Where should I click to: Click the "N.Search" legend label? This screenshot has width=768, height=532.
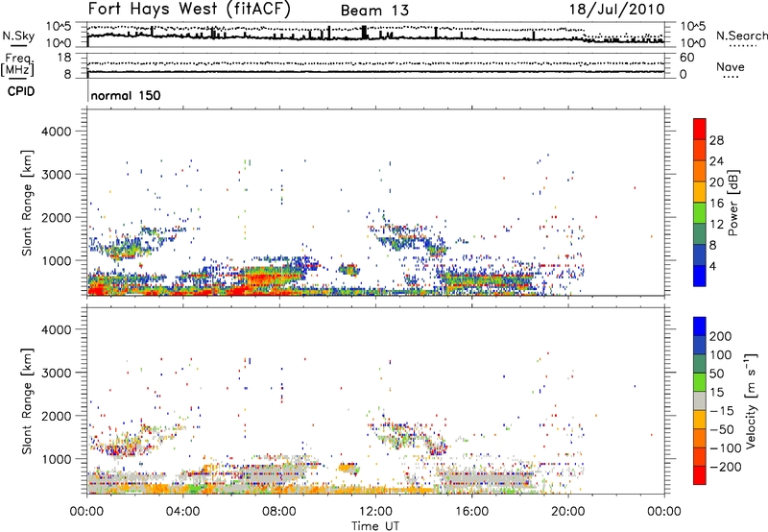tap(741, 36)
